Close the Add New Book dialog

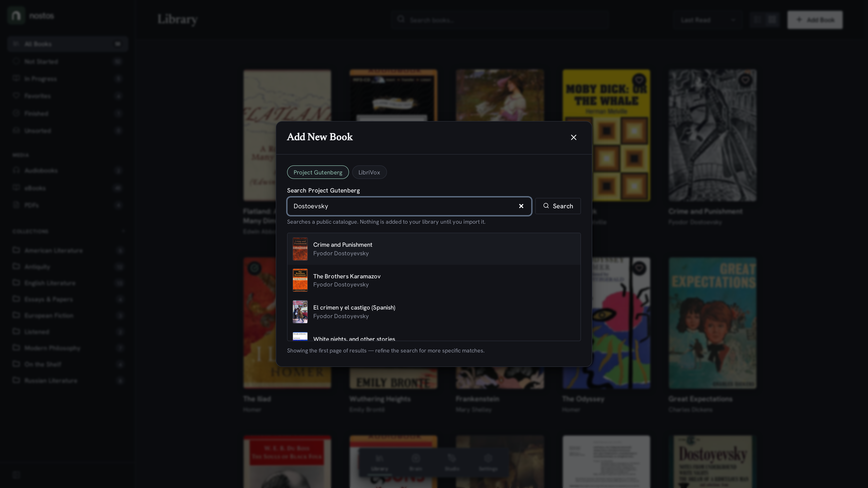(x=573, y=137)
